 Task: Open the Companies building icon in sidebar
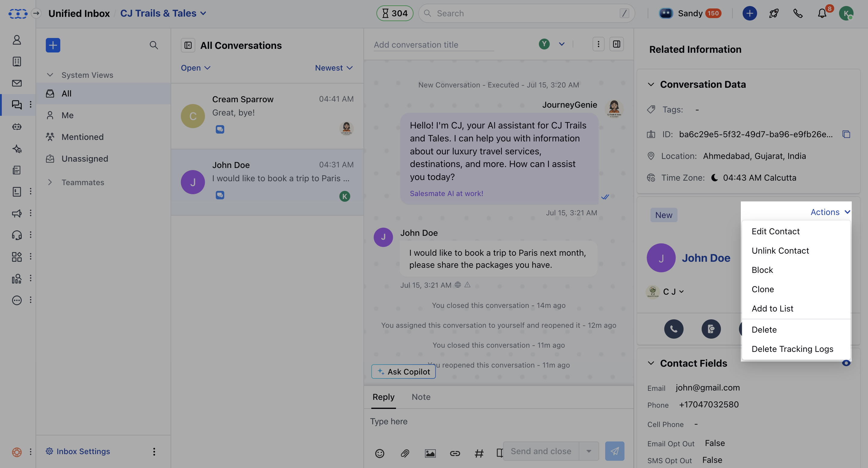[x=17, y=62]
